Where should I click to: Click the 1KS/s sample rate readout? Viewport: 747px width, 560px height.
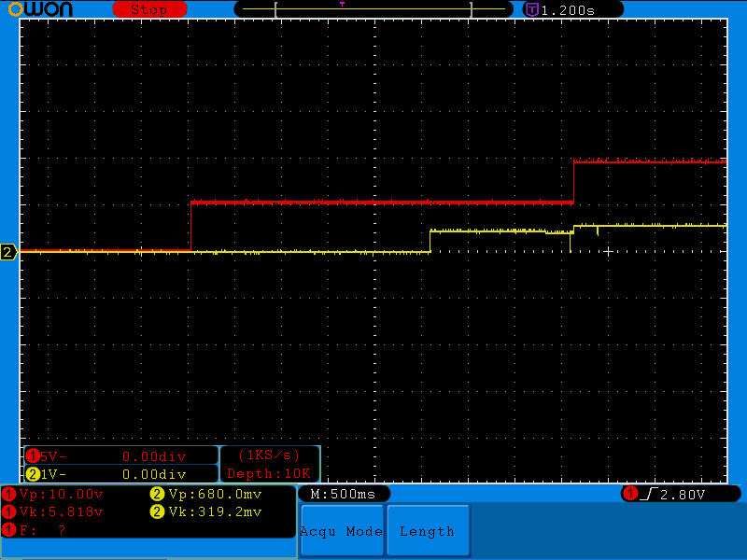pos(270,455)
